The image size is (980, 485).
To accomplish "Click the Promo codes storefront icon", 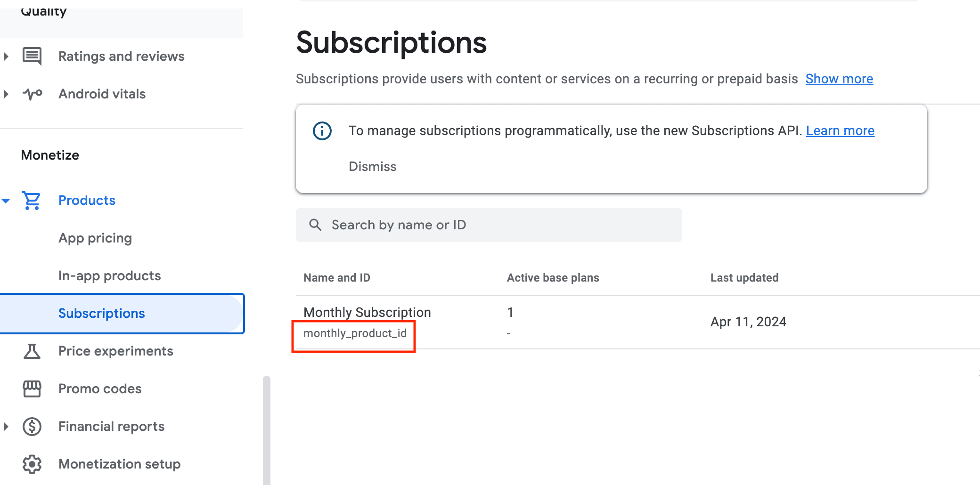I will coord(32,388).
